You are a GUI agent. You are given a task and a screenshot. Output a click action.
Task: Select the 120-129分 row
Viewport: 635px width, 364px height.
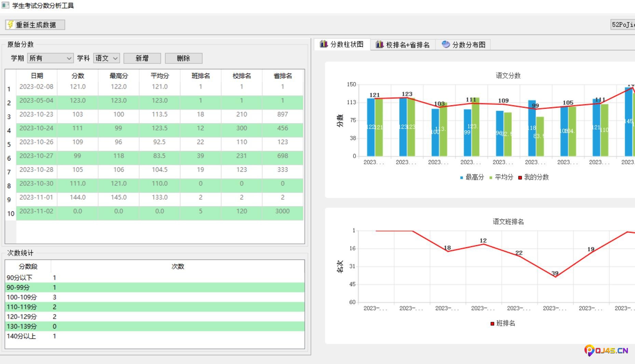(x=155, y=317)
